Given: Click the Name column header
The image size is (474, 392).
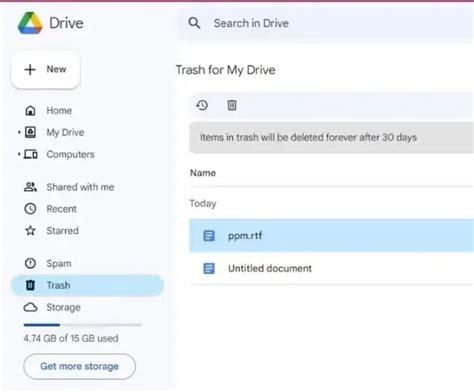Looking at the screenshot, I should click(x=203, y=173).
